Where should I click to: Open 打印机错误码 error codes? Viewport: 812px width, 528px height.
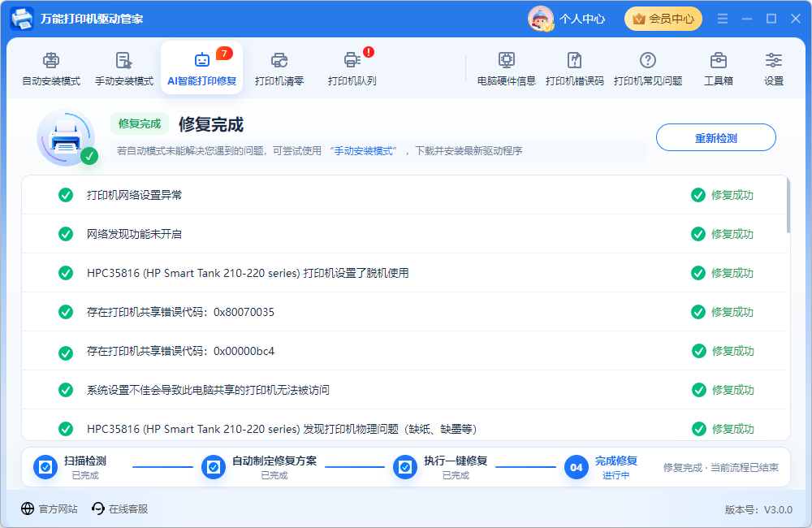tap(575, 68)
